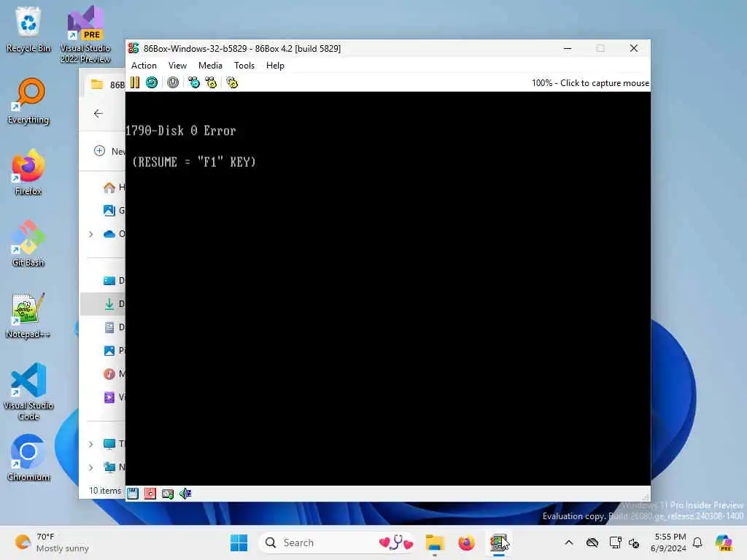This screenshot has width=747, height=560.
Task: Click the Ctrl+Alt+Del toolbar icon
Action: coord(194,83)
